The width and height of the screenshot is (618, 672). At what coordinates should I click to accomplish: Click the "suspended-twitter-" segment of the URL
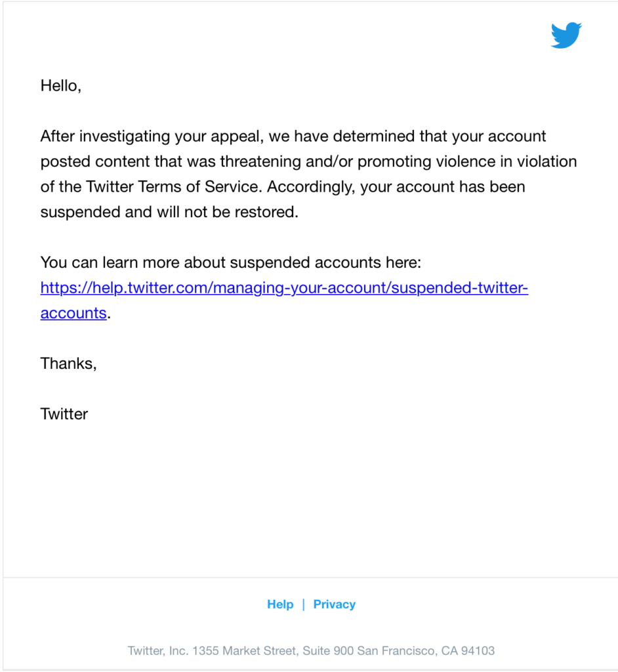(x=460, y=287)
